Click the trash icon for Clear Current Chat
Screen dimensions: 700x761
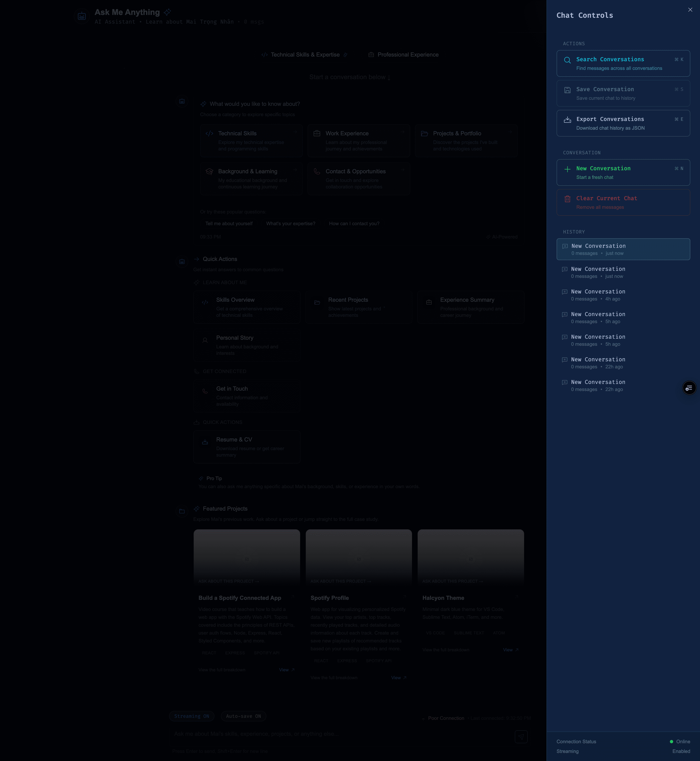pos(568,199)
